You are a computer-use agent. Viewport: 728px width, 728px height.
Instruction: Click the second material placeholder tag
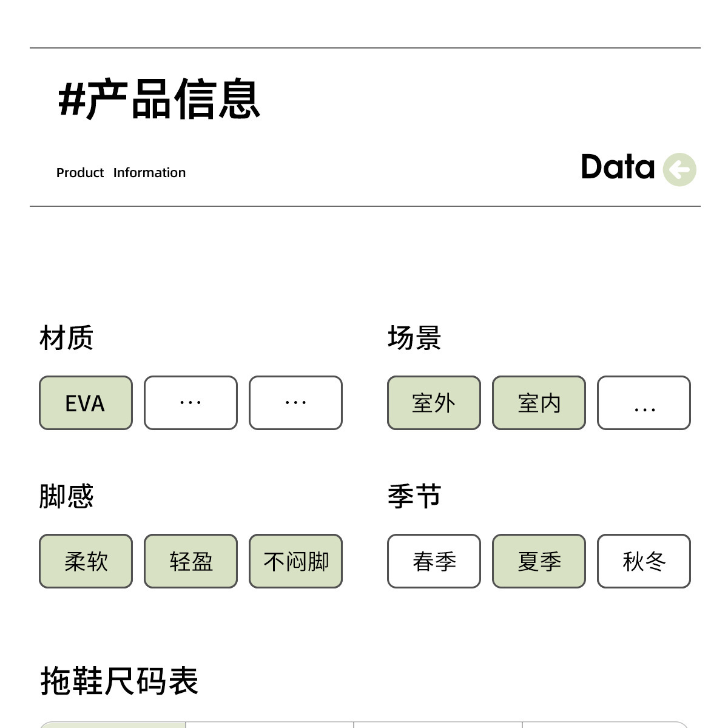190,403
